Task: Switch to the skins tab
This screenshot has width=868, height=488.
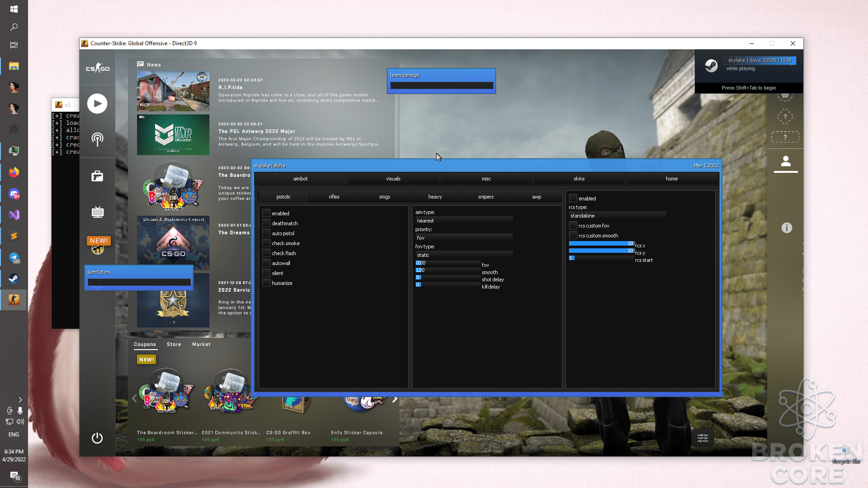Action: pyautogui.click(x=579, y=179)
